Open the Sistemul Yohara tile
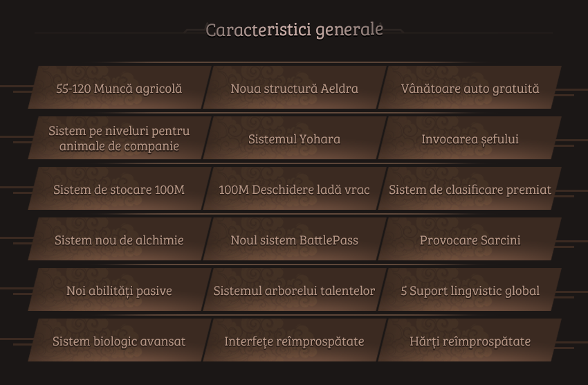Viewport: 588px width, 385px height. 295,138
